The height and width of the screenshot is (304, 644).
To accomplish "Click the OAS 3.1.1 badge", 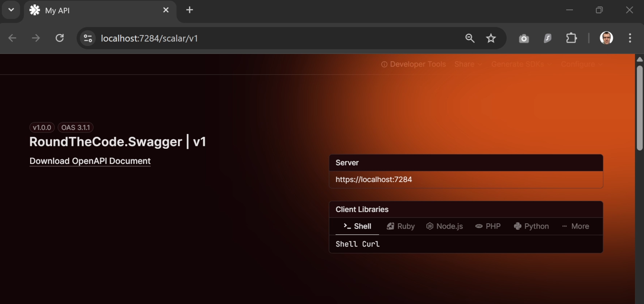I will [76, 127].
